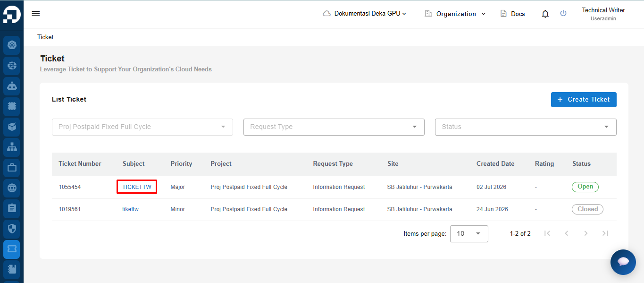Open the shield security sidebar icon
The height and width of the screenshot is (283, 644).
click(x=12, y=229)
